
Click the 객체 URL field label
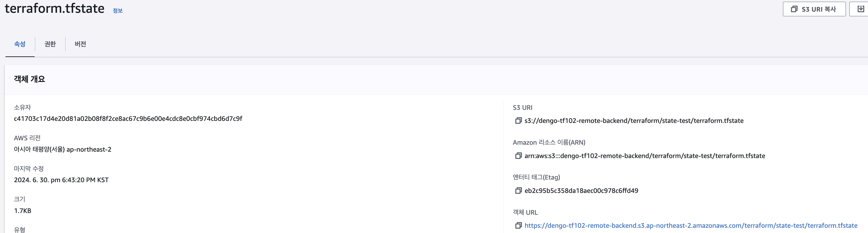[x=525, y=212]
